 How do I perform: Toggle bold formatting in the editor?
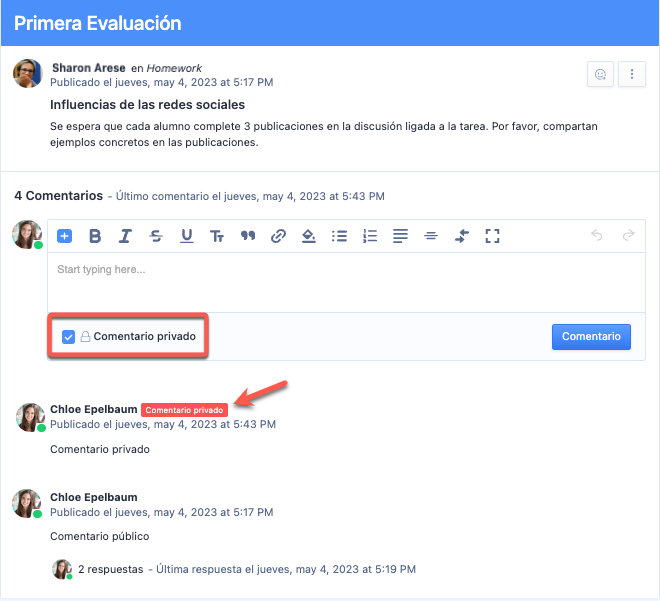[x=95, y=236]
